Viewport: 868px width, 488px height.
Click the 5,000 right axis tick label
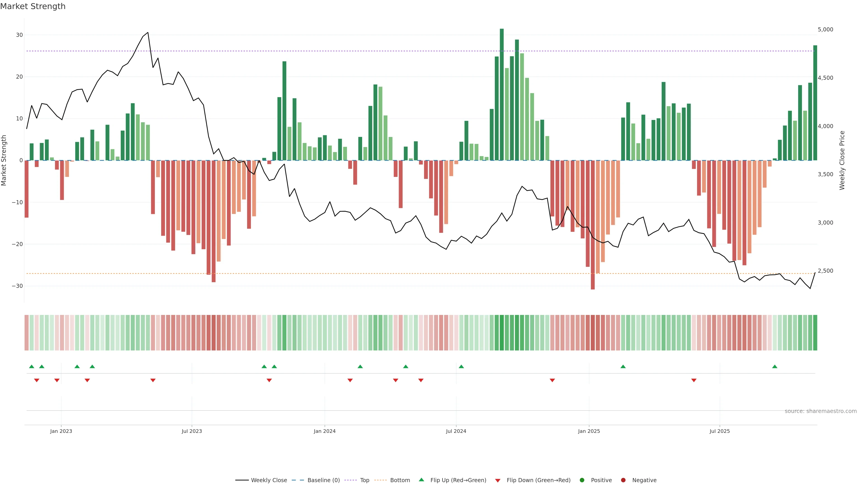coord(825,30)
